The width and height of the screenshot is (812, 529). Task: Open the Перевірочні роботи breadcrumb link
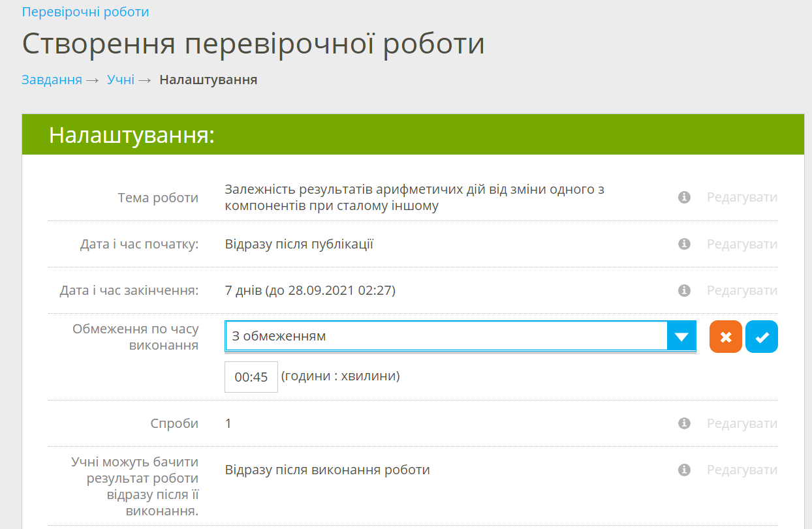[86, 12]
